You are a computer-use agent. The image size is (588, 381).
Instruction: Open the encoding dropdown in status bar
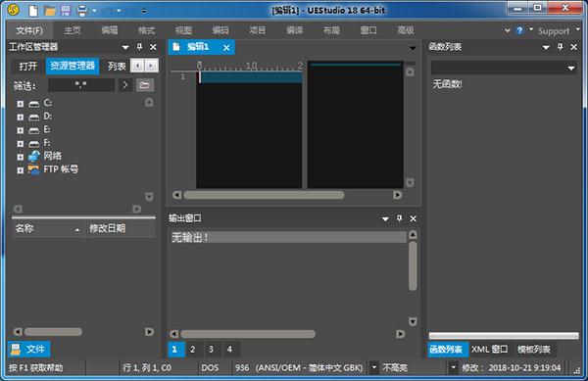(x=374, y=367)
